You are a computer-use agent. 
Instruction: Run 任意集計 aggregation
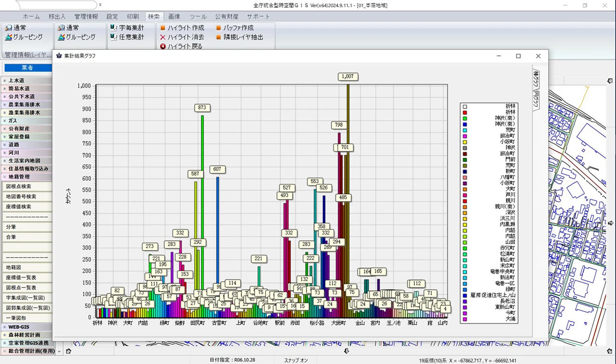pos(127,37)
